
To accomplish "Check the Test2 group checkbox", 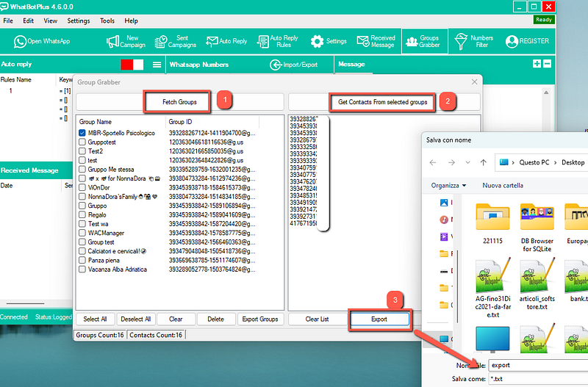I will pos(82,151).
